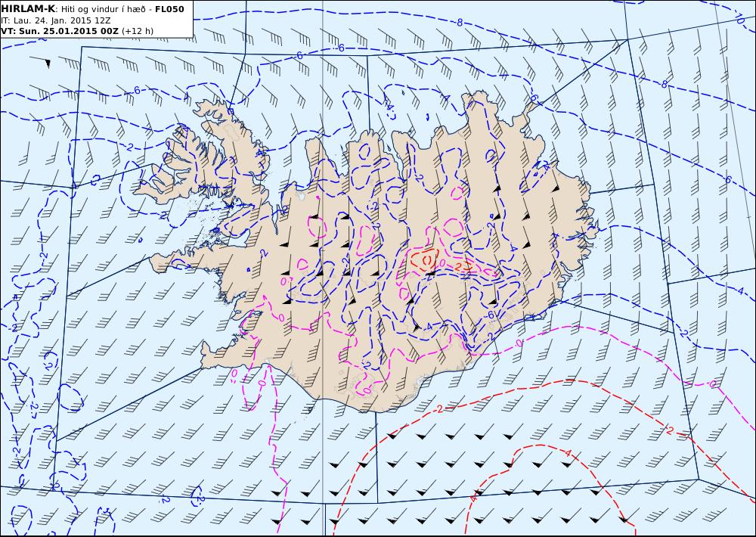Click the FL050 flight level label
The height and width of the screenshot is (537, 756).
pyautogui.click(x=169, y=9)
